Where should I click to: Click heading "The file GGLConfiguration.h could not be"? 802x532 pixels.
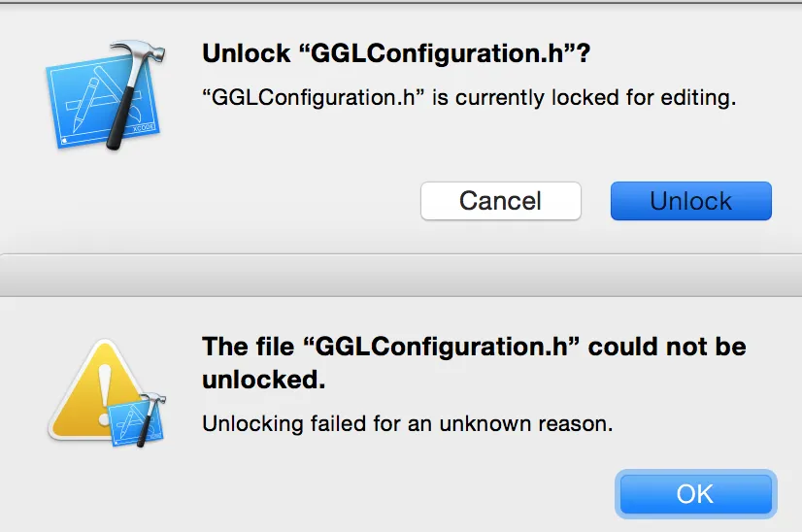pyautogui.click(x=474, y=348)
